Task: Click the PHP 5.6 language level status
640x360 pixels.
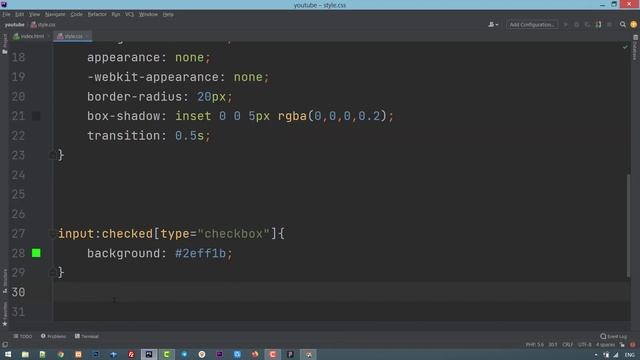Action: [535, 345]
